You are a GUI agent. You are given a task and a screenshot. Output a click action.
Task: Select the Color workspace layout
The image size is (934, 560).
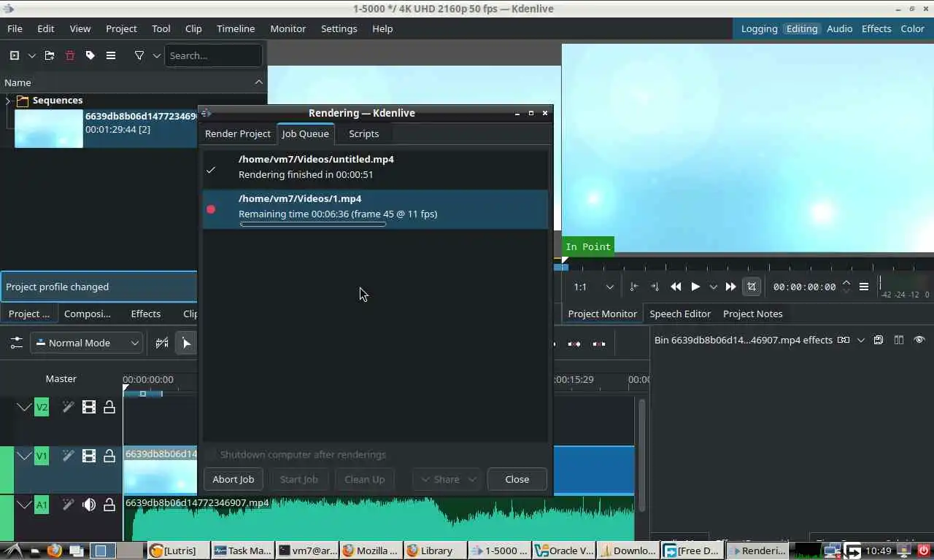coord(912,28)
